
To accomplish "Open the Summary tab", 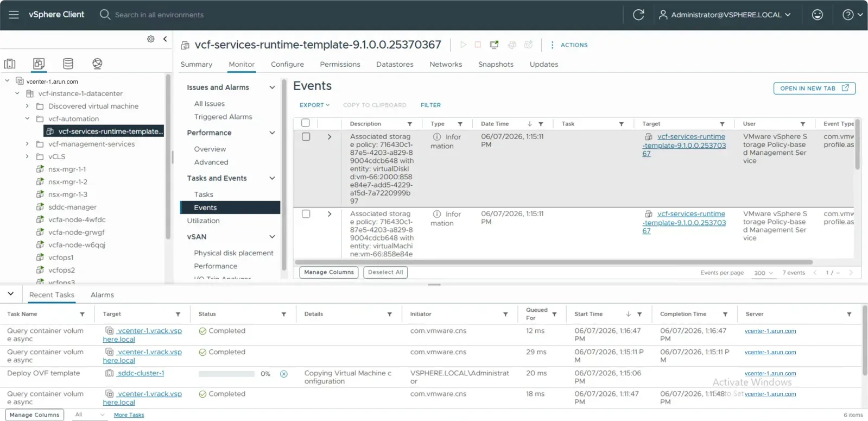I will [x=197, y=64].
